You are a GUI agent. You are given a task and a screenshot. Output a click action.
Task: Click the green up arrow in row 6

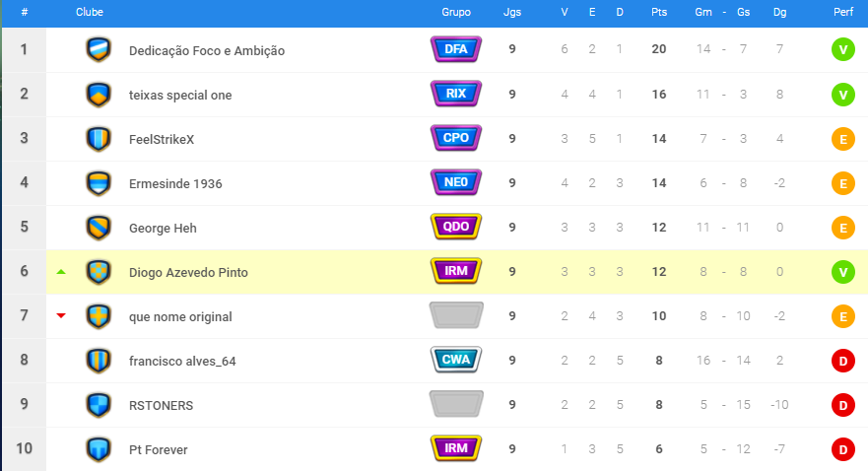(61, 272)
